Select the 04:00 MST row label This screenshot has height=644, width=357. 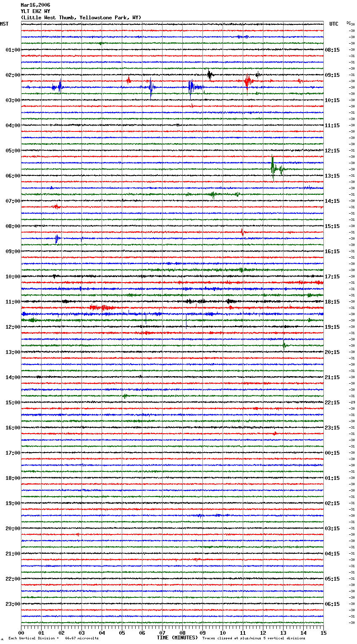[13, 126]
